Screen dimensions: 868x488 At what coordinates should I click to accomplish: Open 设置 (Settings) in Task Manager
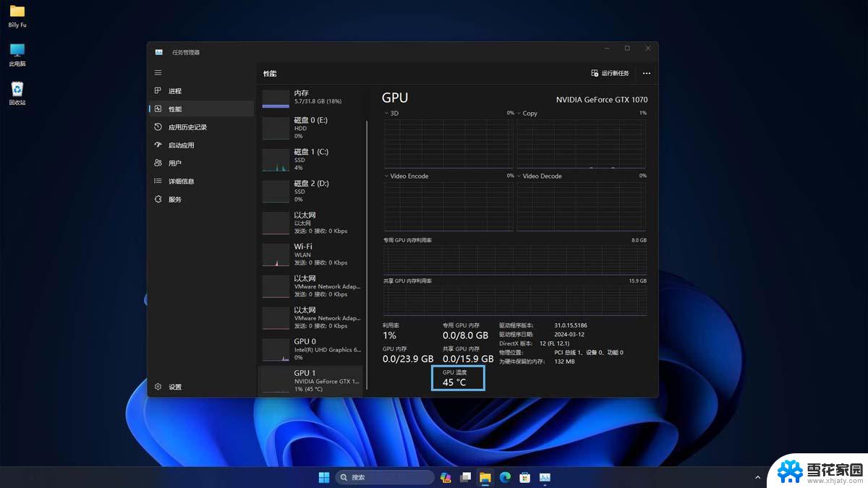(x=201, y=387)
